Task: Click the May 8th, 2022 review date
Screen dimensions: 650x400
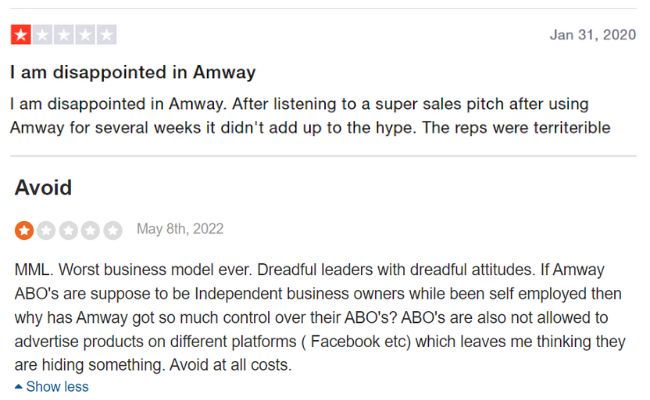Action: [180, 229]
